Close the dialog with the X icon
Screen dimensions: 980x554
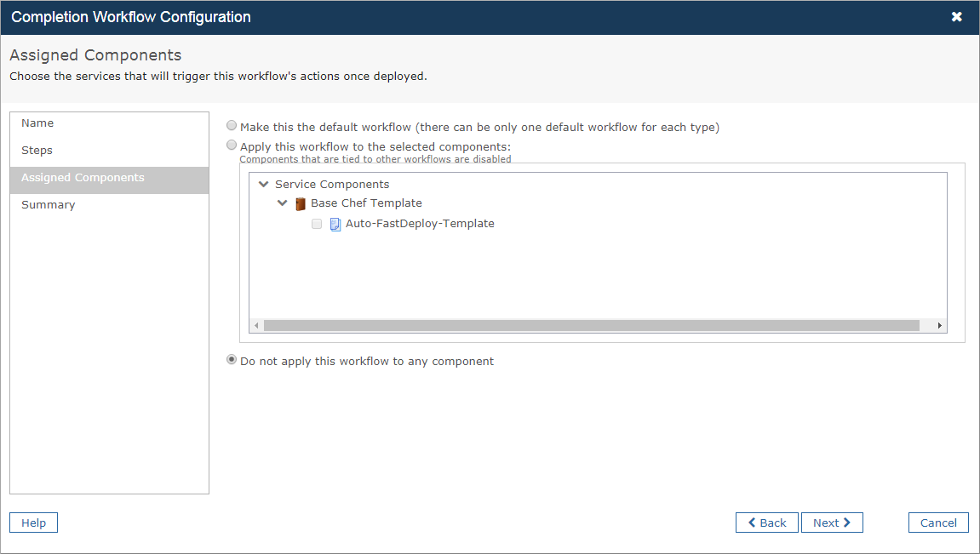click(957, 17)
